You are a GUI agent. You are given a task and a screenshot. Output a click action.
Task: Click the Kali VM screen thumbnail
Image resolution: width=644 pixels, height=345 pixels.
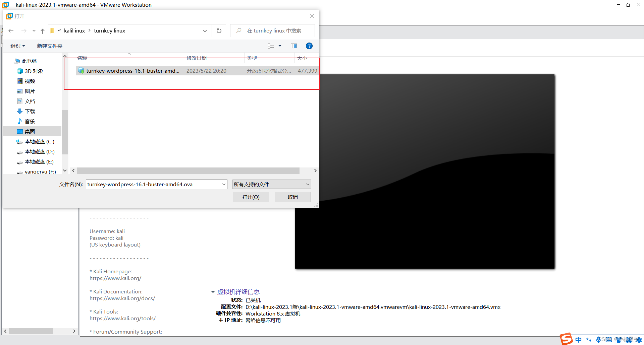tap(425, 171)
